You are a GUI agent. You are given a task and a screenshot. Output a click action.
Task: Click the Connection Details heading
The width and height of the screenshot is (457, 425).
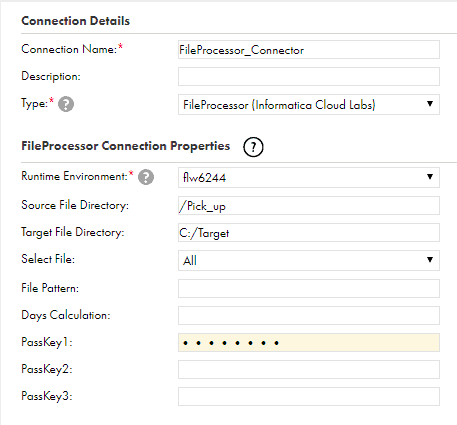tap(76, 21)
